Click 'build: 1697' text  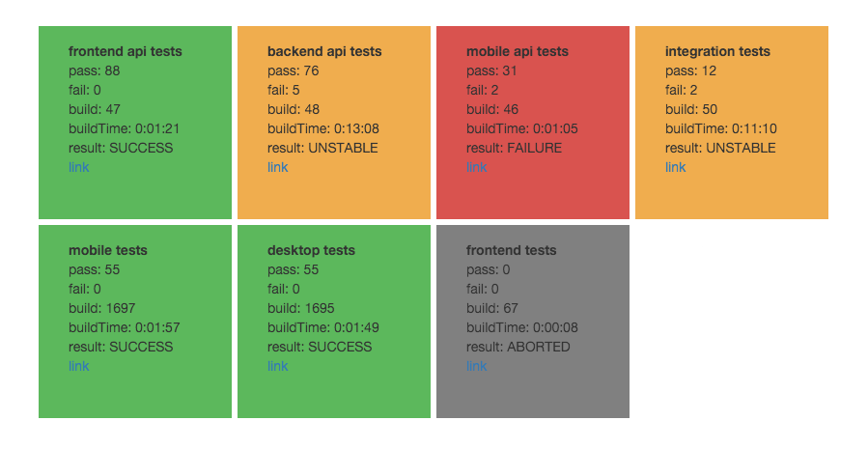point(101,308)
